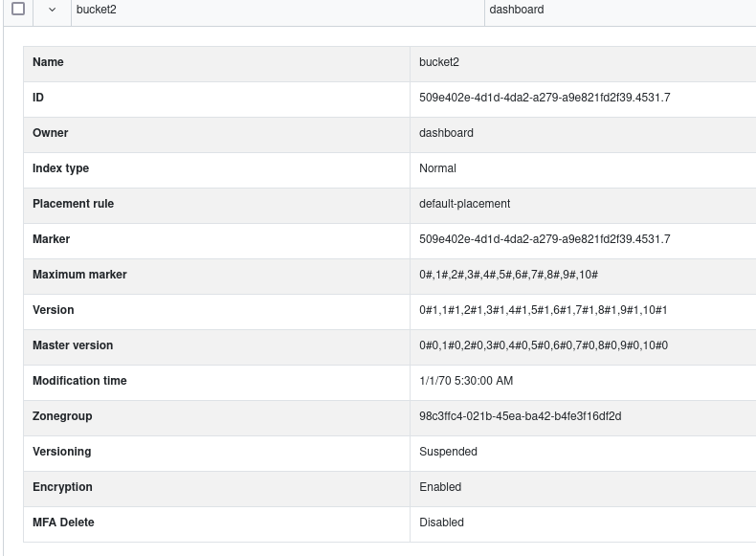This screenshot has width=756, height=556.
Task: Click the Zonegroup ID value 98c3ffc4...
Action: [x=520, y=416]
